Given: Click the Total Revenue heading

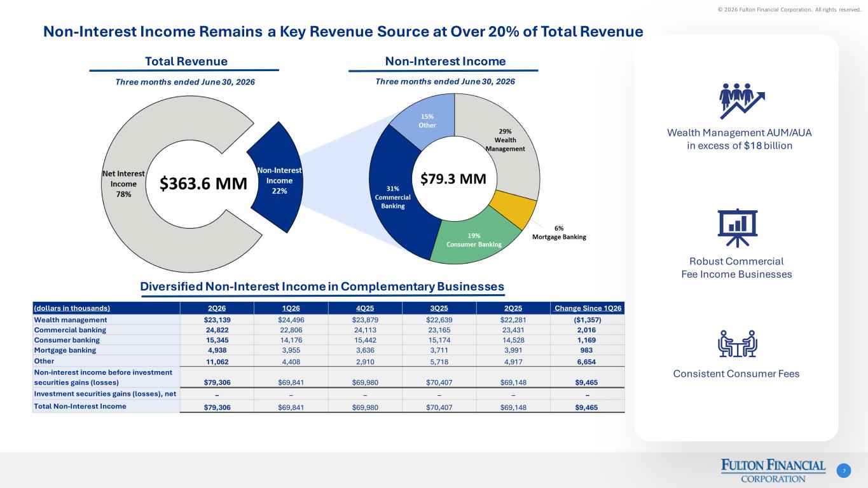Looking at the screenshot, I should point(186,61).
